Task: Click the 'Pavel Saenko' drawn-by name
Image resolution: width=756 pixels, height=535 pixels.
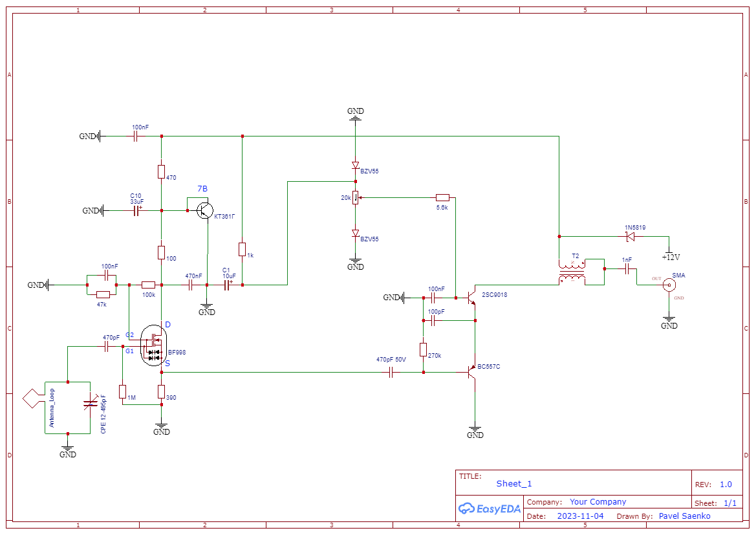Action: click(684, 516)
